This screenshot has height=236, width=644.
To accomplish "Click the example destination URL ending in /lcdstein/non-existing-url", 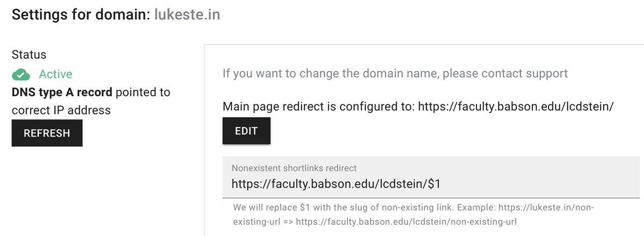I will (406, 221).
